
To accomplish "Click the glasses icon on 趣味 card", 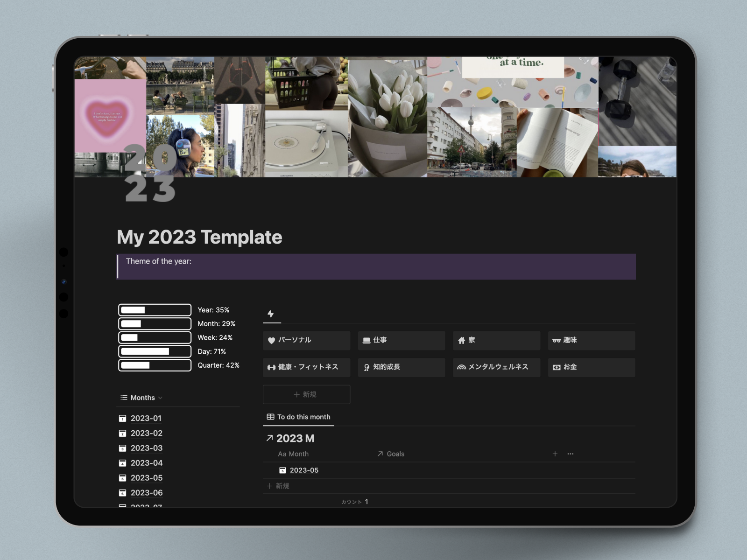I will pos(557,341).
